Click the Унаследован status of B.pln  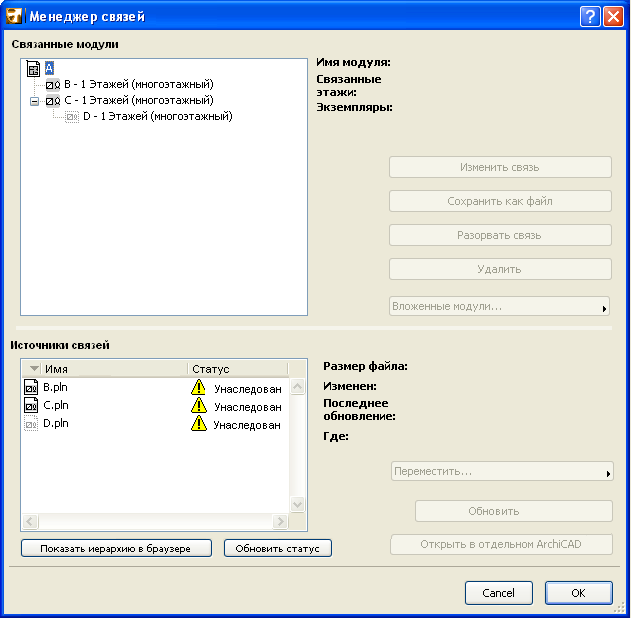coord(247,389)
